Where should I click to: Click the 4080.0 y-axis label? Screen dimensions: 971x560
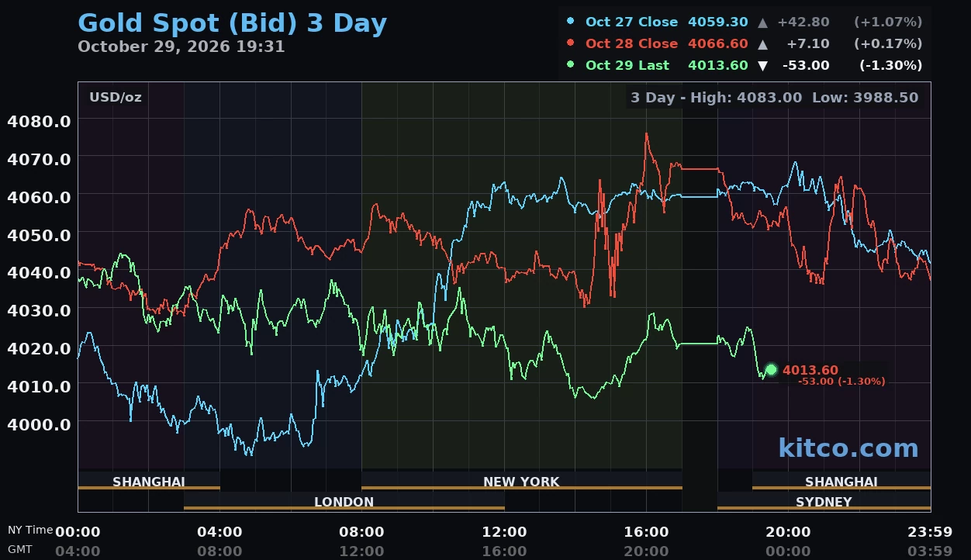point(39,121)
